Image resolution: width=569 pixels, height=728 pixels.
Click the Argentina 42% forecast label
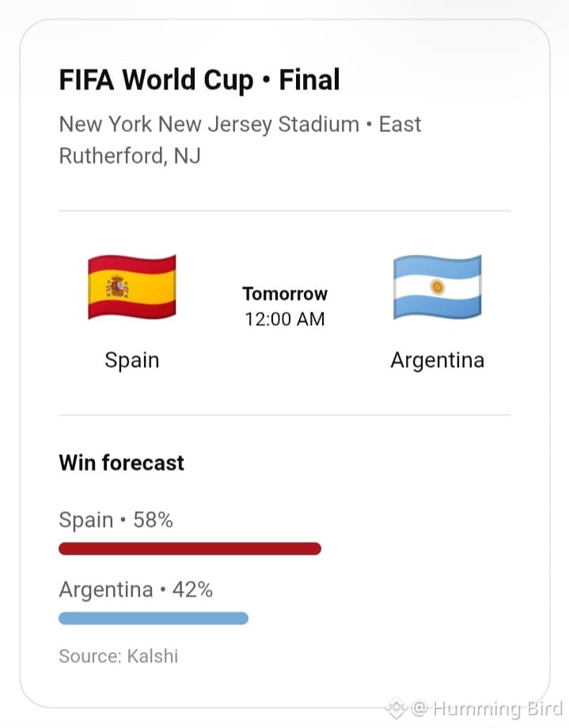[x=135, y=590]
